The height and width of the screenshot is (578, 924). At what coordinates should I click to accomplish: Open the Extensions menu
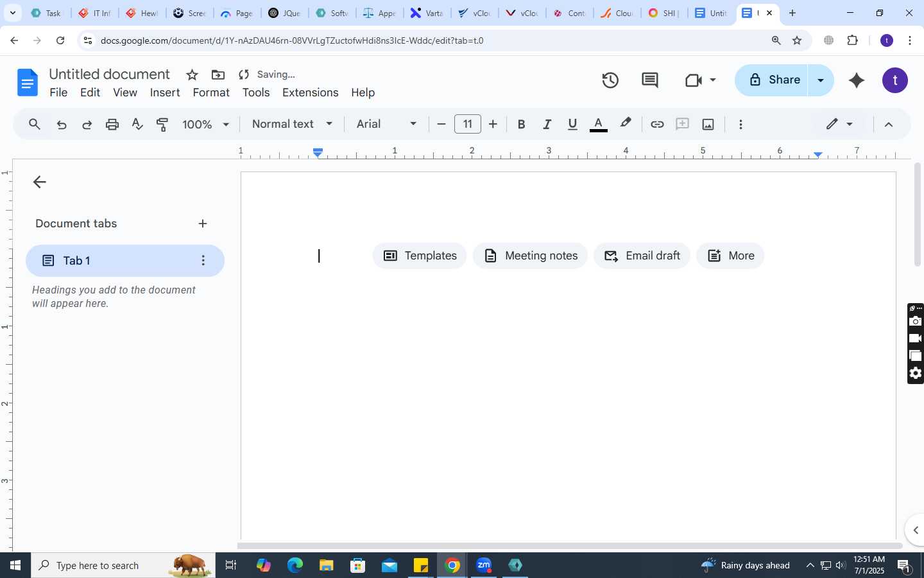(x=311, y=92)
